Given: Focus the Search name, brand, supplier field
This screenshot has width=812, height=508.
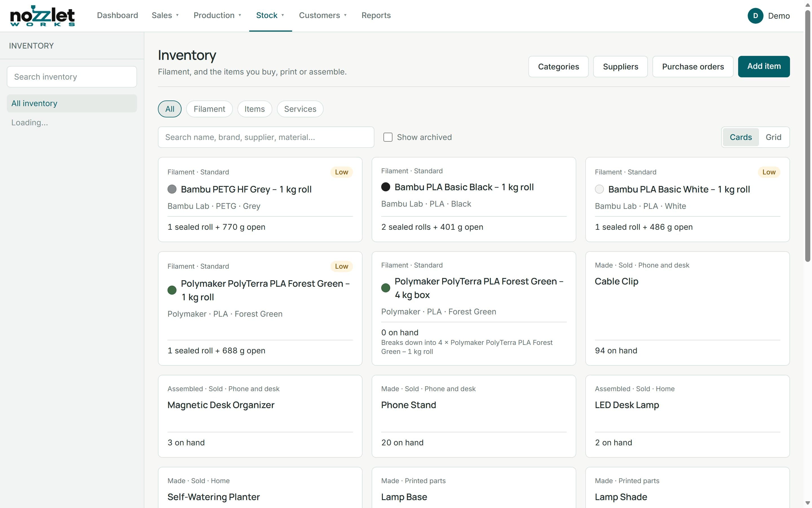Looking at the screenshot, I should [x=266, y=137].
